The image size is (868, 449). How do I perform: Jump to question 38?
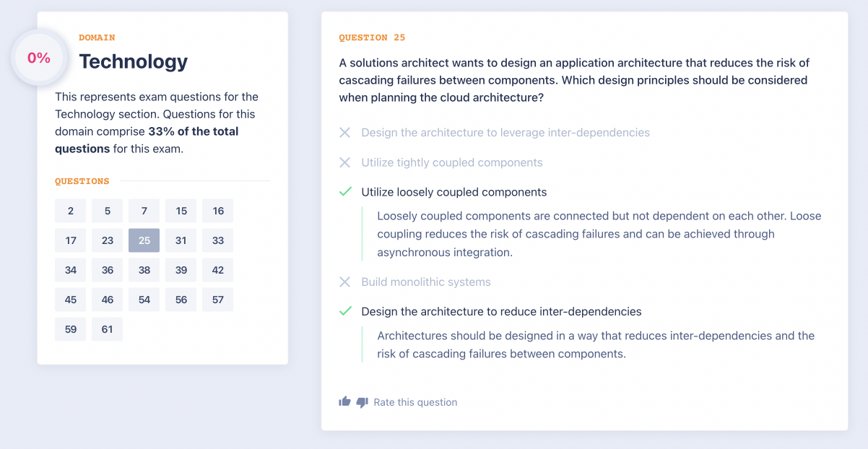tap(144, 270)
